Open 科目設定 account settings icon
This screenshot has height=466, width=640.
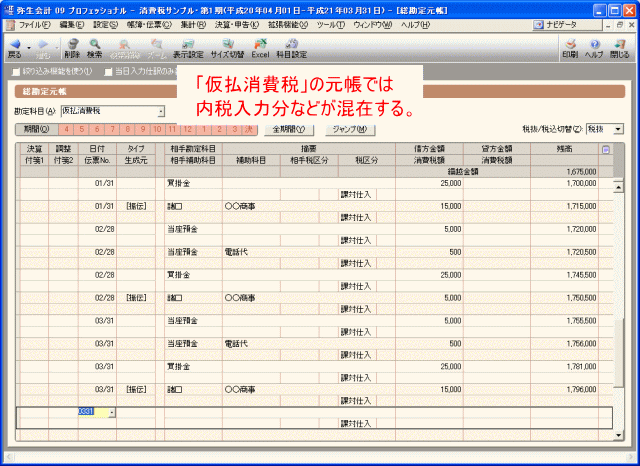point(291,44)
